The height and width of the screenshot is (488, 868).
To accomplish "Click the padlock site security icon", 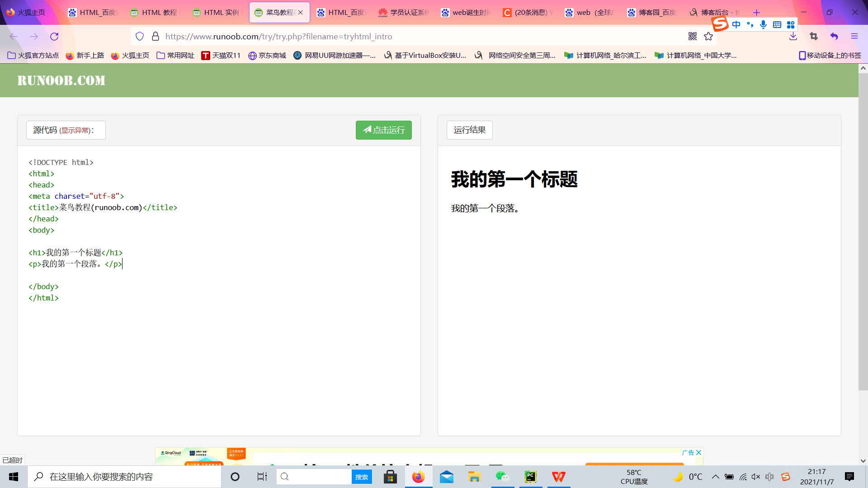I will coord(156,37).
